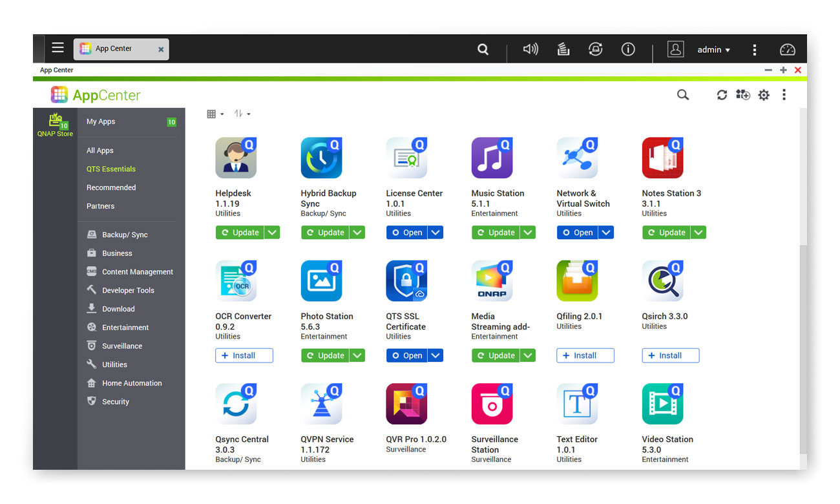840x504 pixels.
Task: Update Media Streaming add-on
Action: [496, 355]
